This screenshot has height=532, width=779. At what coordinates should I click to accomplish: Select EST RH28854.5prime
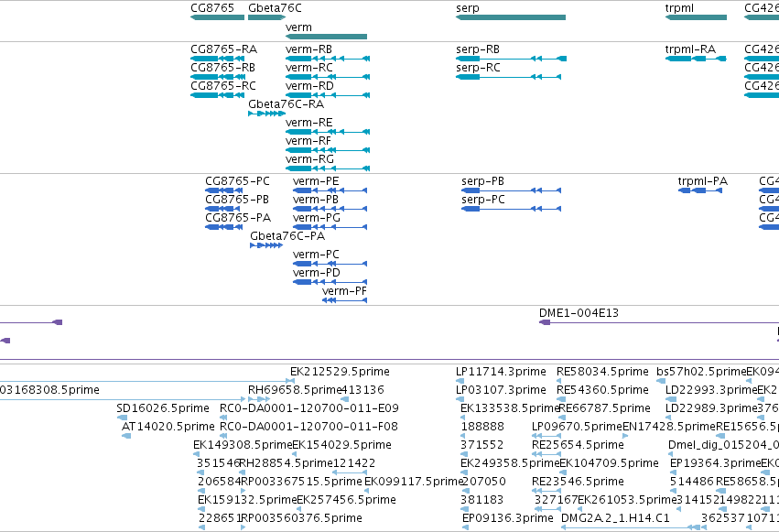pos(243,472)
